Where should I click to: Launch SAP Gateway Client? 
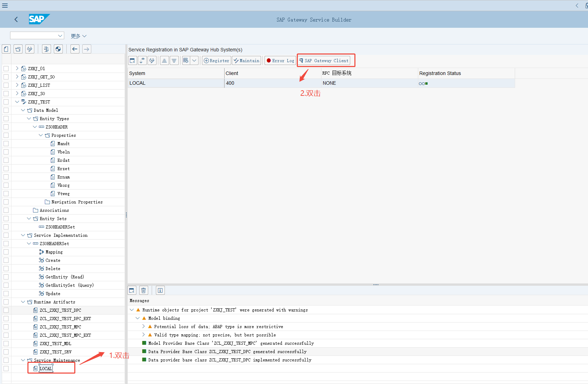coord(324,61)
